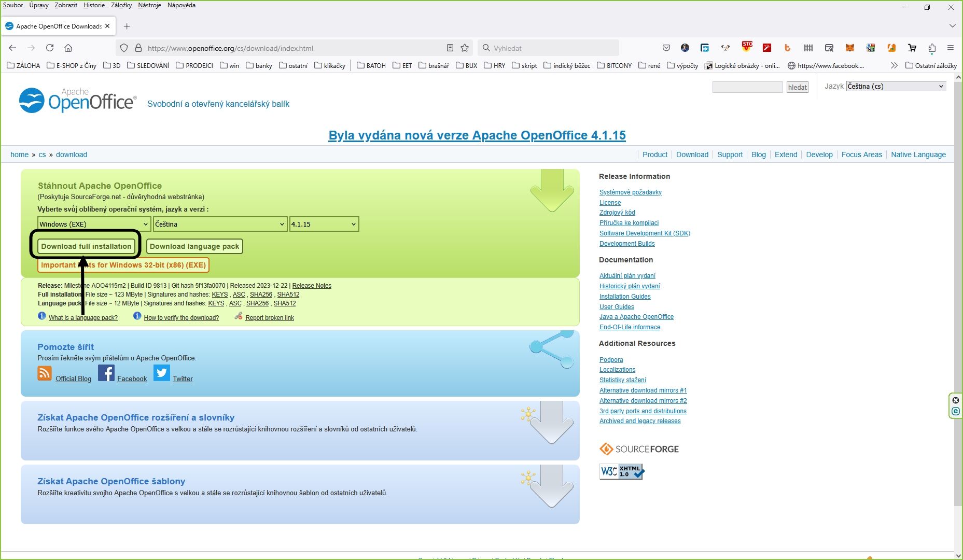Click the Apache OpenOffice logo

click(77, 100)
